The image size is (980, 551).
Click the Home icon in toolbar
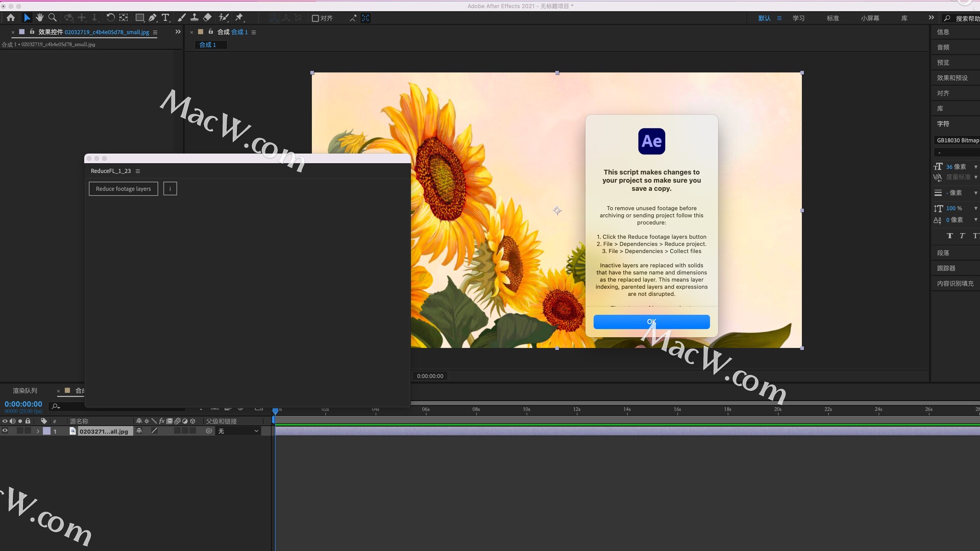click(x=11, y=18)
